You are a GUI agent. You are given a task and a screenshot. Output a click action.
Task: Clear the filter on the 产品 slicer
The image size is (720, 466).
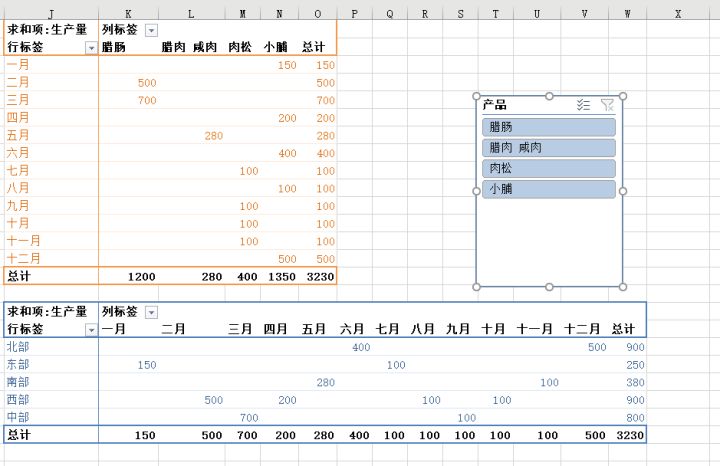607,105
